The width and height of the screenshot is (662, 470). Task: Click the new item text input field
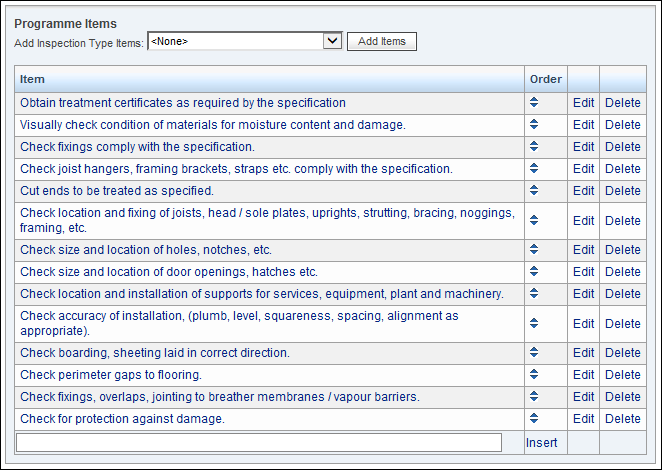pos(259,443)
